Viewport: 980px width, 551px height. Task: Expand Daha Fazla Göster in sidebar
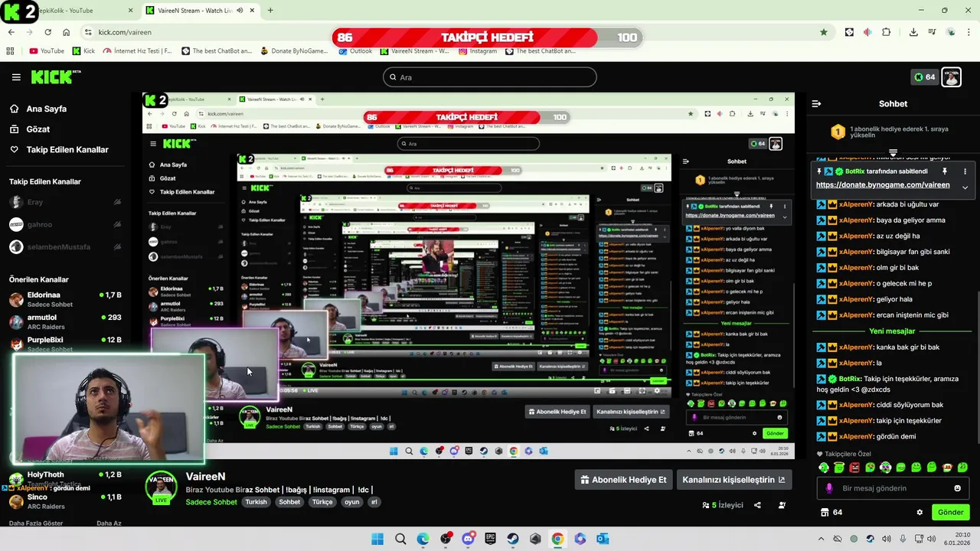(x=36, y=523)
